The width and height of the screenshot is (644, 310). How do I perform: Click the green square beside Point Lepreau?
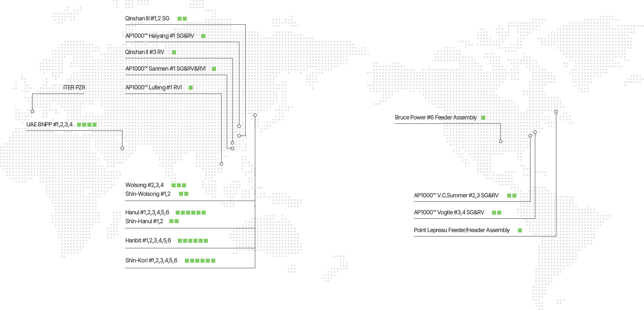pos(520,231)
